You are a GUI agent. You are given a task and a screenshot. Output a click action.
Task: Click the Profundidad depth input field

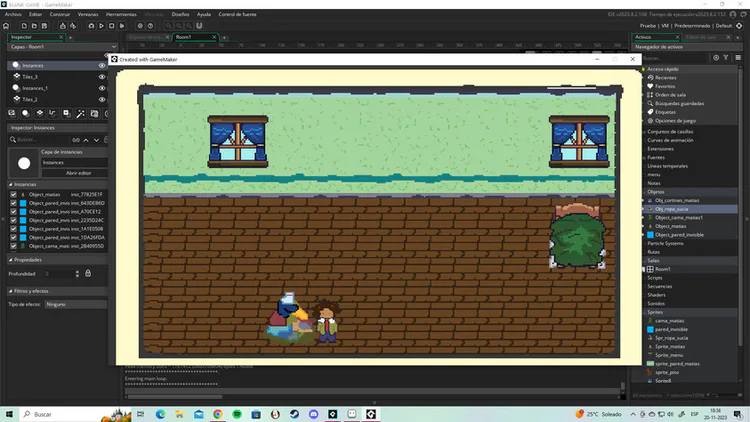[59, 274]
